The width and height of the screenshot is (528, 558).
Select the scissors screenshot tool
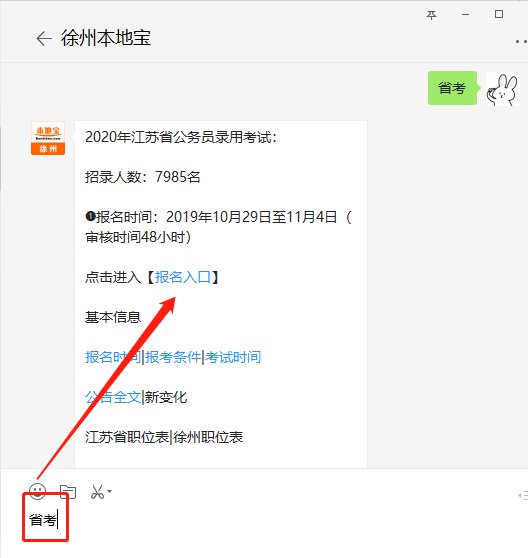click(97, 492)
